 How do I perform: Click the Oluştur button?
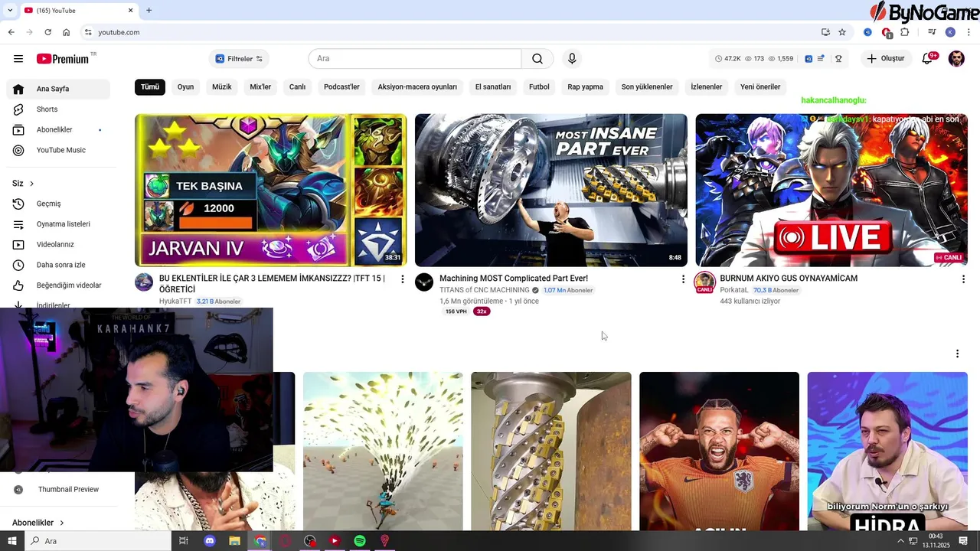click(x=886, y=59)
